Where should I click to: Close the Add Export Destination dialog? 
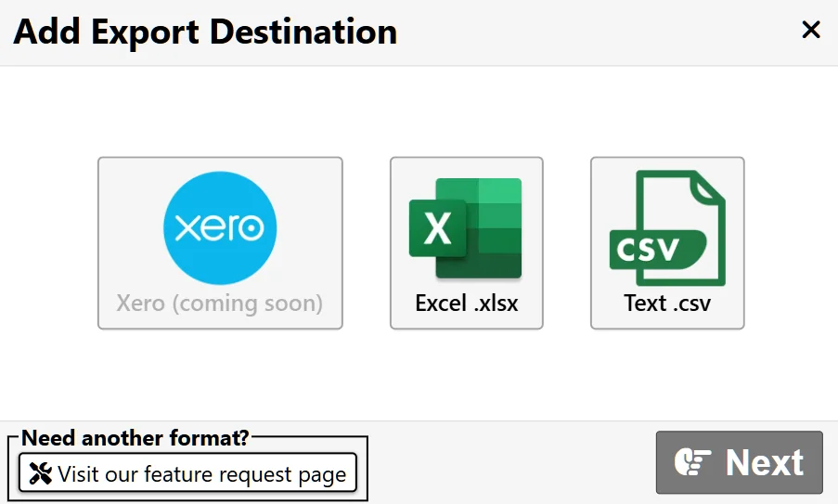click(x=811, y=30)
